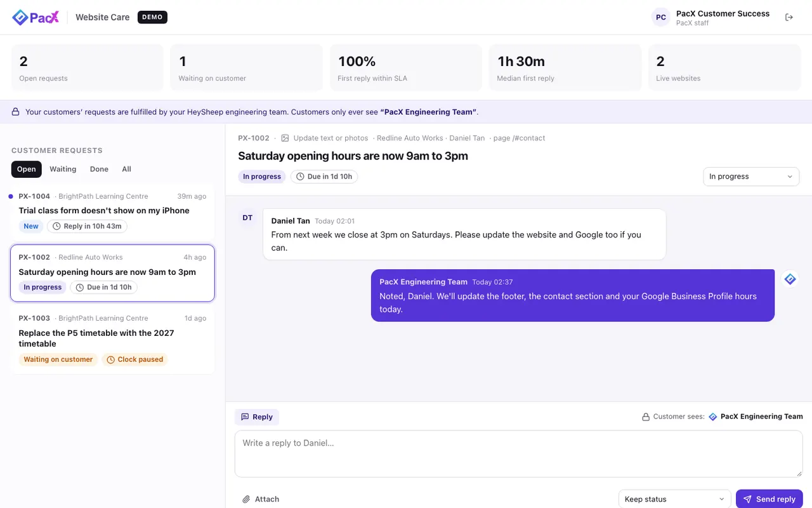Viewport: 812px width, 508px height.
Task: Click the In progress badge under the ticket title
Action: point(262,177)
